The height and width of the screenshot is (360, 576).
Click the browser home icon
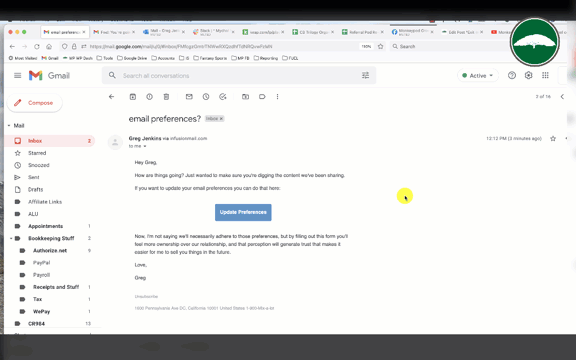49,47
